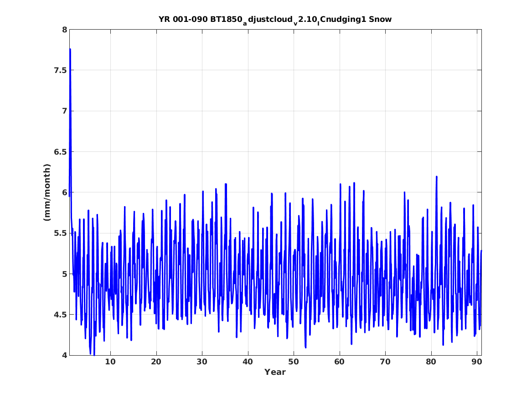The width and height of the screenshot is (532, 399).
Task: Click x-axis tick label '80'
Action: click(x=431, y=362)
